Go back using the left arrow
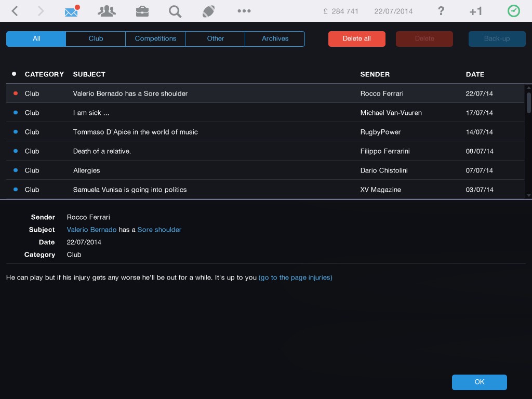This screenshot has height=399, width=532. (15, 11)
